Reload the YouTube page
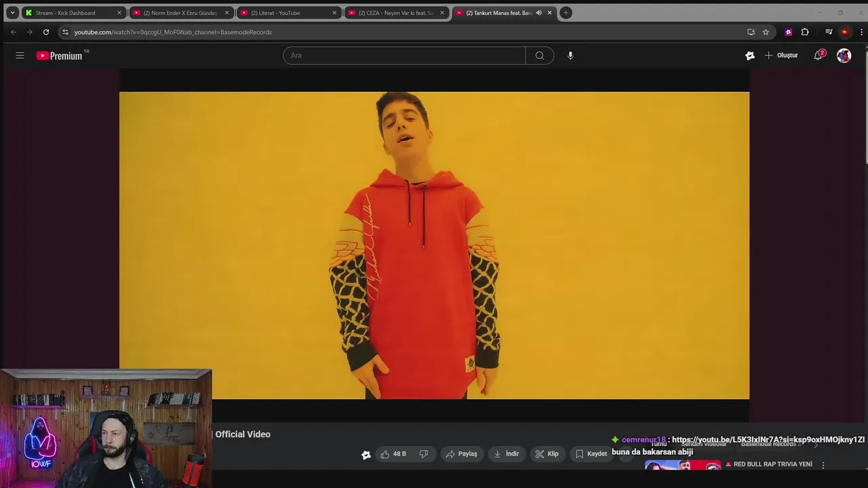The width and height of the screenshot is (868, 488). (x=46, y=32)
